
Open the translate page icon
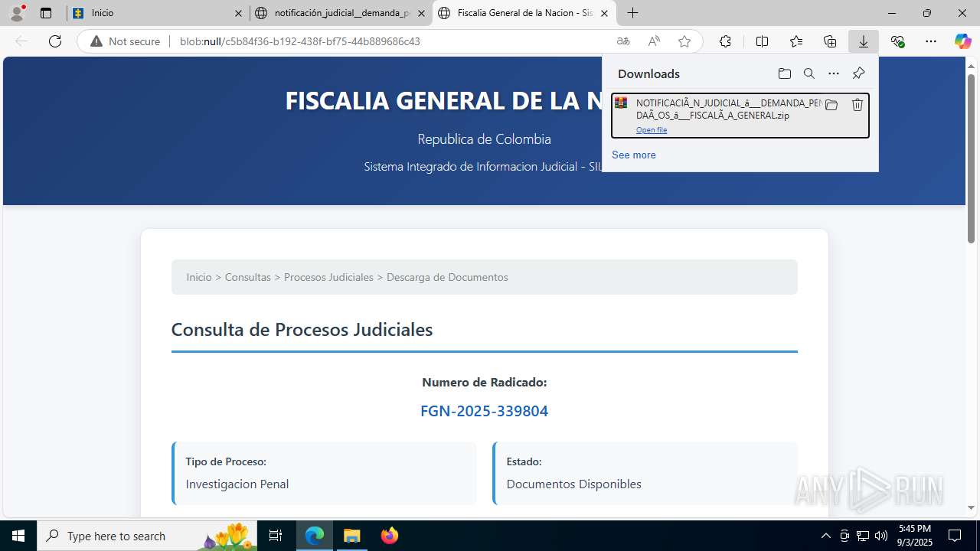pos(623,41)
